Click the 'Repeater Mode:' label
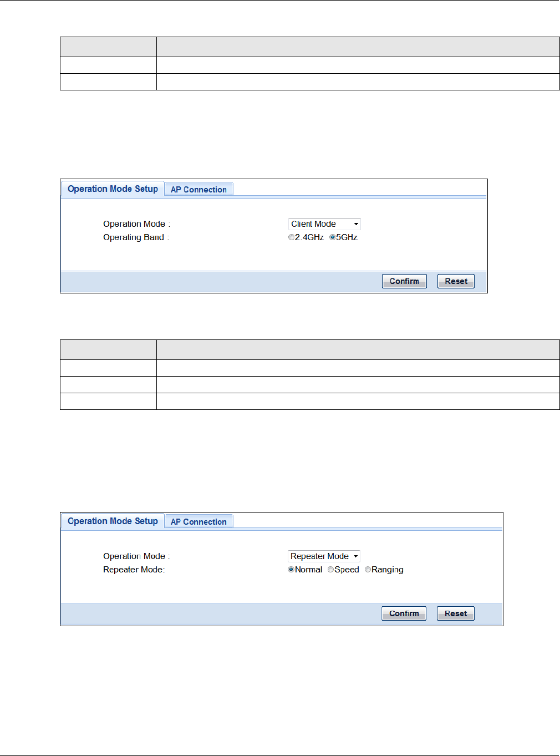Screen dimensions: 560x756 tap(134, 570)
